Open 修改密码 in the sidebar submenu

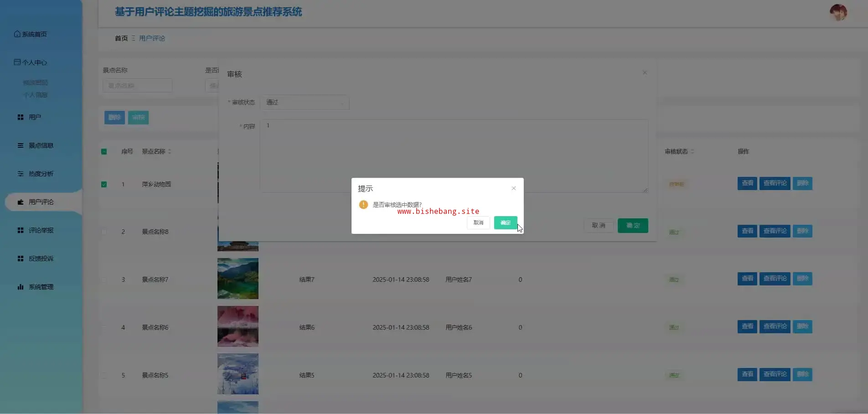[x=36, y=83]
